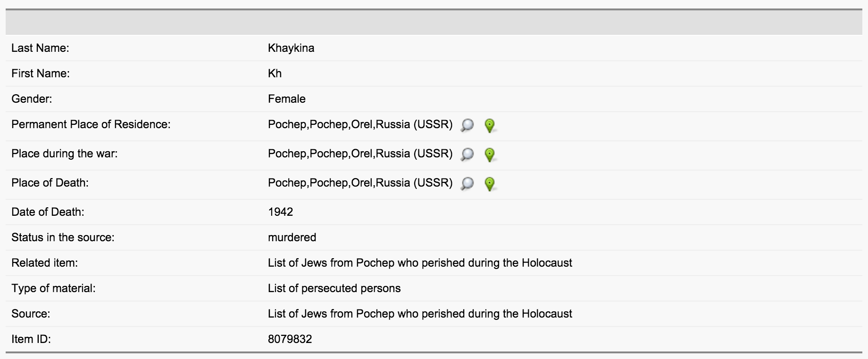Click Item ID number 8079832
Screen dimensions: 868x359
point(290,339)
